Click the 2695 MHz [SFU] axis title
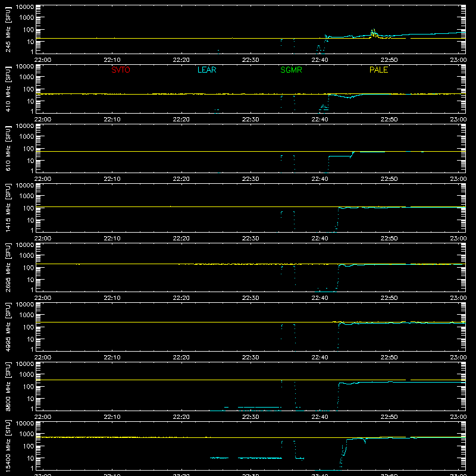 click(8, 267)
